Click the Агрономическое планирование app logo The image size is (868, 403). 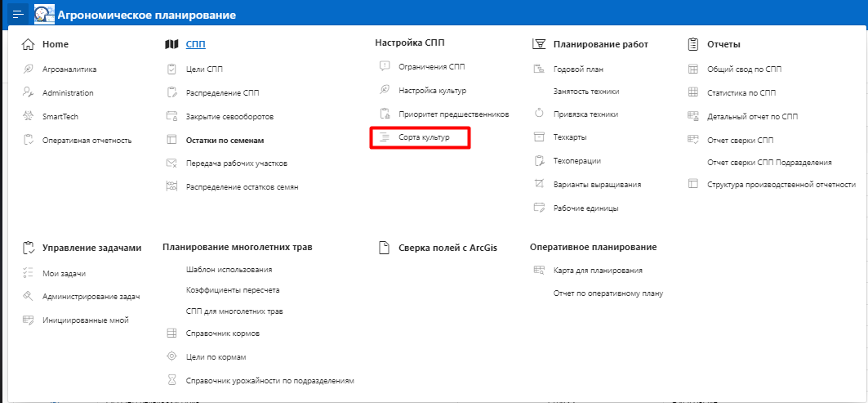[44, 15]
